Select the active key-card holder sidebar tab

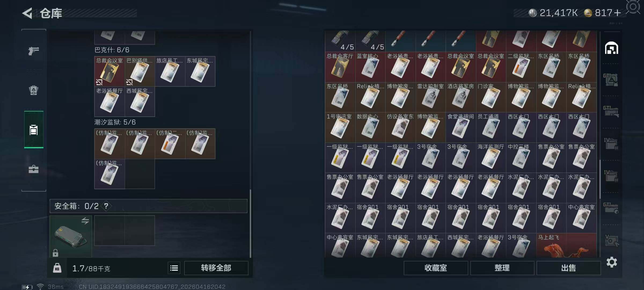34,130
